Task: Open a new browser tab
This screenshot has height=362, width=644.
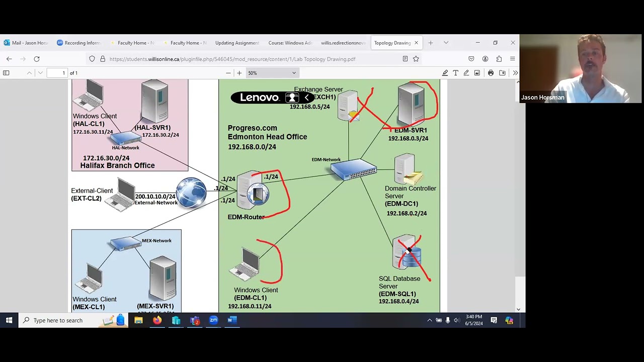Action: (431, 43)
